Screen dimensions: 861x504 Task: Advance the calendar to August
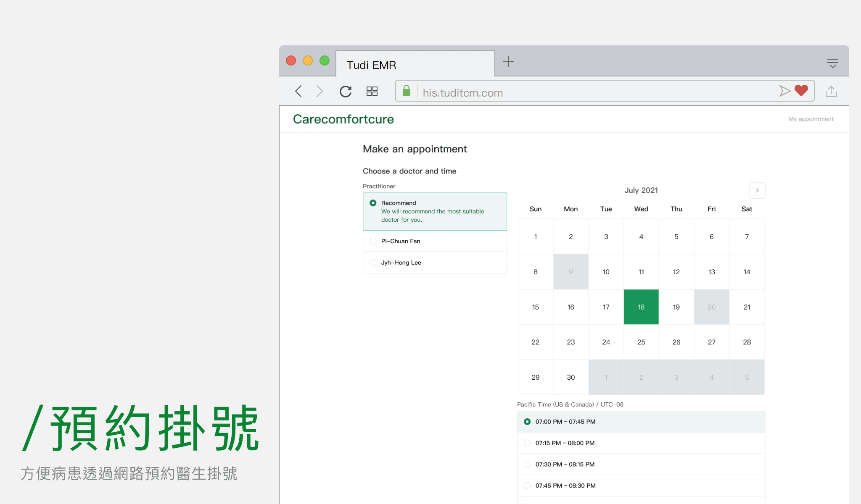(757, 190)
